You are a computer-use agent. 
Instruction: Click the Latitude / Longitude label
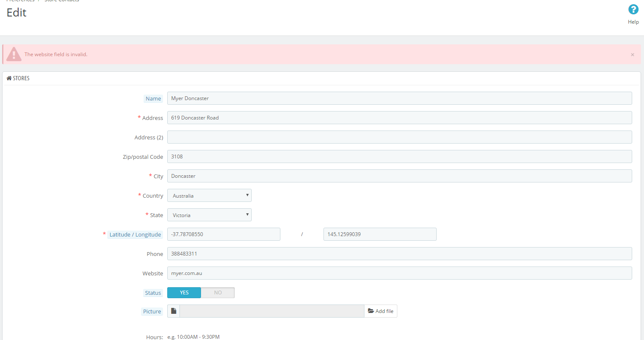coord(135,234)
